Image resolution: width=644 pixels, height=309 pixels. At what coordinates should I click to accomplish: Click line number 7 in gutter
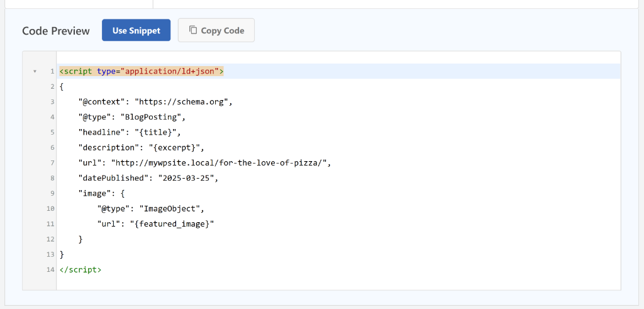click(52, 163)
